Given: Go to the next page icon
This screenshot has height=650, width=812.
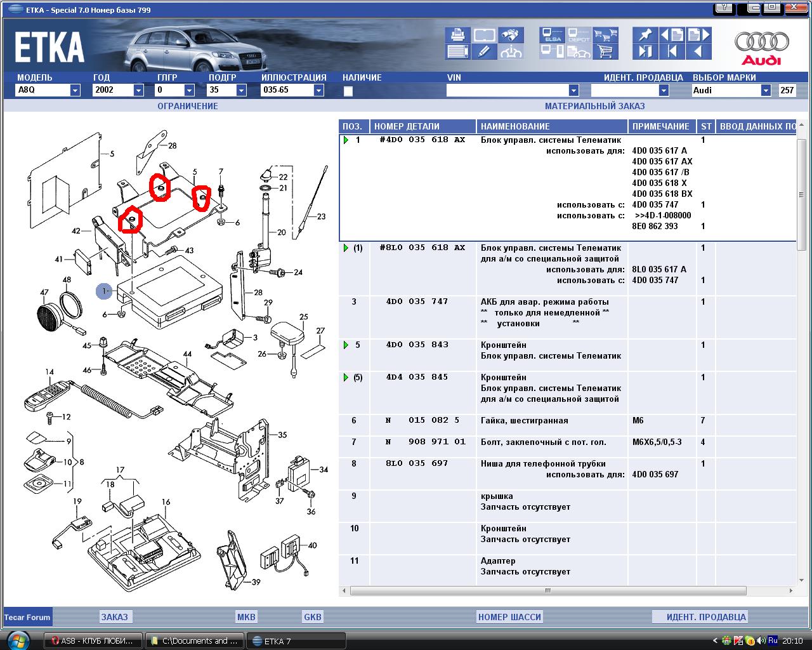Looking at the screenshot, I should [698, 35].
